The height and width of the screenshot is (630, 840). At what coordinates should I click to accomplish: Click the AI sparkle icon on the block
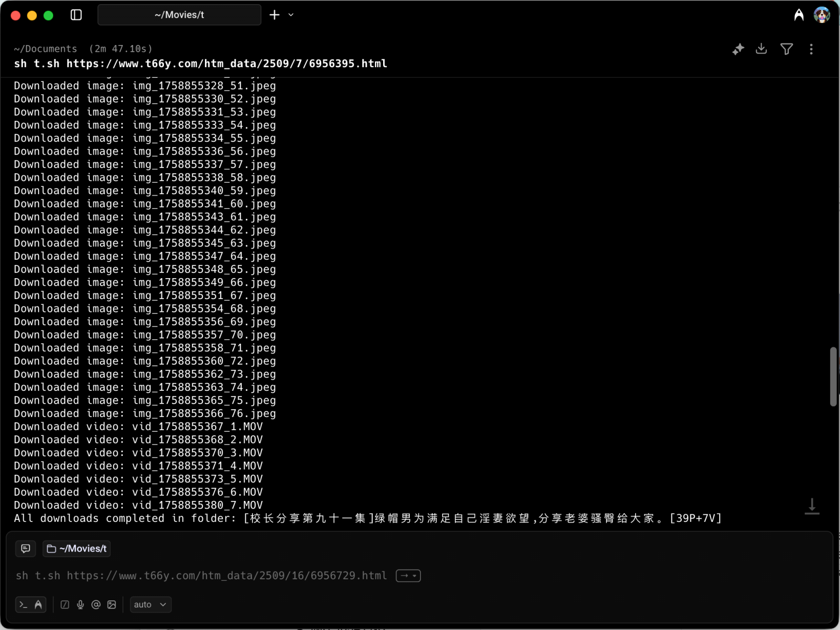738,49
